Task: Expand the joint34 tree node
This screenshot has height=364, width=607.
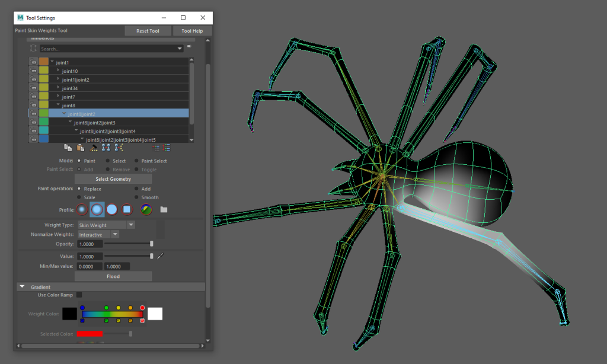Action: coord(58,87)
